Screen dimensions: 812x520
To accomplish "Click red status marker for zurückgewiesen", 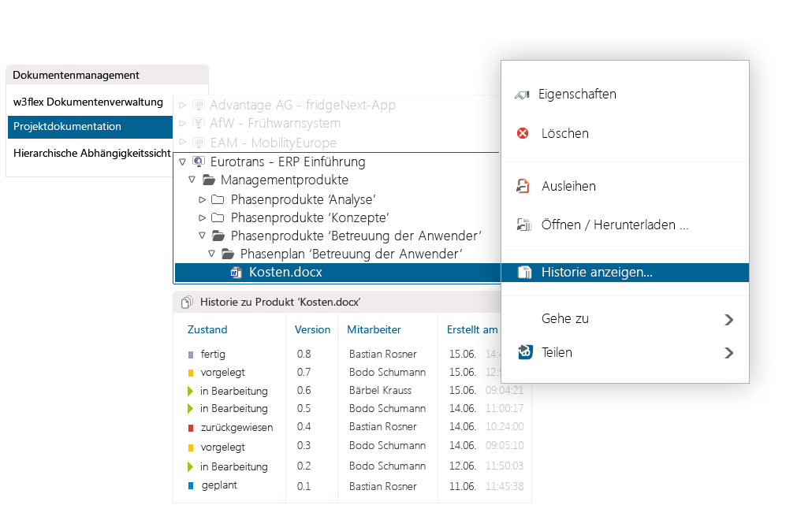I will click(191, 428).
